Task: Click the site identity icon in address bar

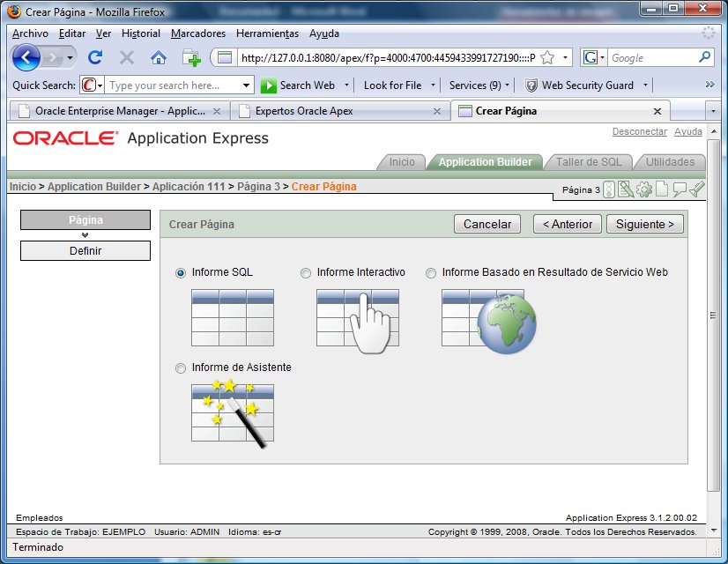Action: [x=225, y=57]
